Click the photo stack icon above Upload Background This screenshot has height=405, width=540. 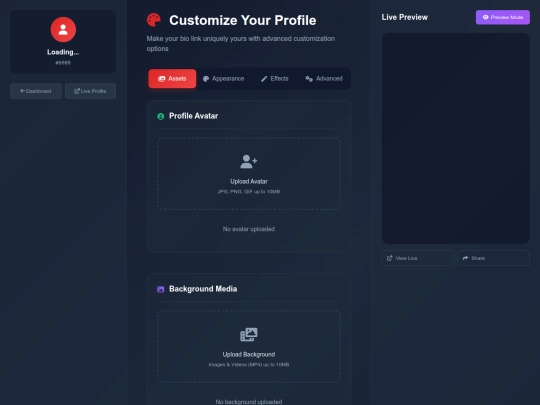coord(249,334)
